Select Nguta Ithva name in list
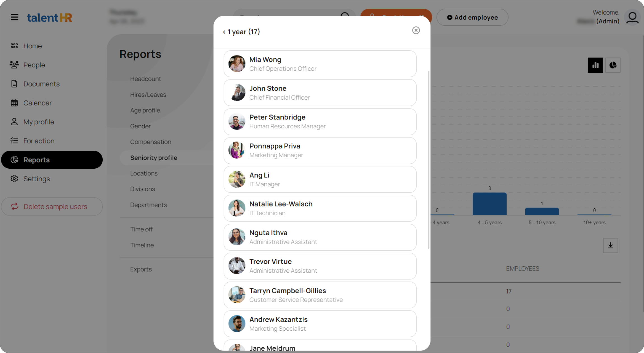This screenshot has width=644, height=353. point(269,233)
